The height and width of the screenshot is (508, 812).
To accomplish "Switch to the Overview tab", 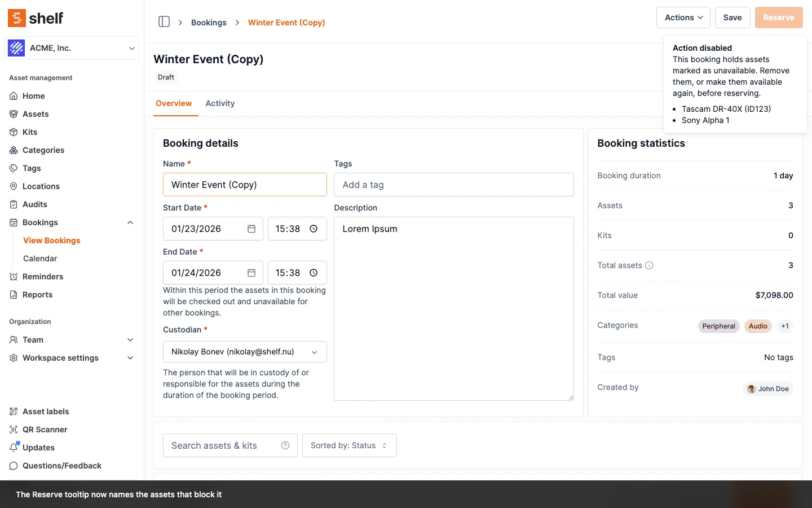I will pyautogui.click(x=174, y=103).
